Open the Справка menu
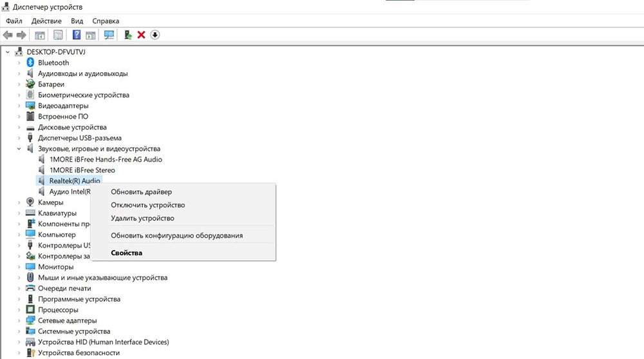Image resolution: width=644 pixels, height=359 pixels. (106, 21)
